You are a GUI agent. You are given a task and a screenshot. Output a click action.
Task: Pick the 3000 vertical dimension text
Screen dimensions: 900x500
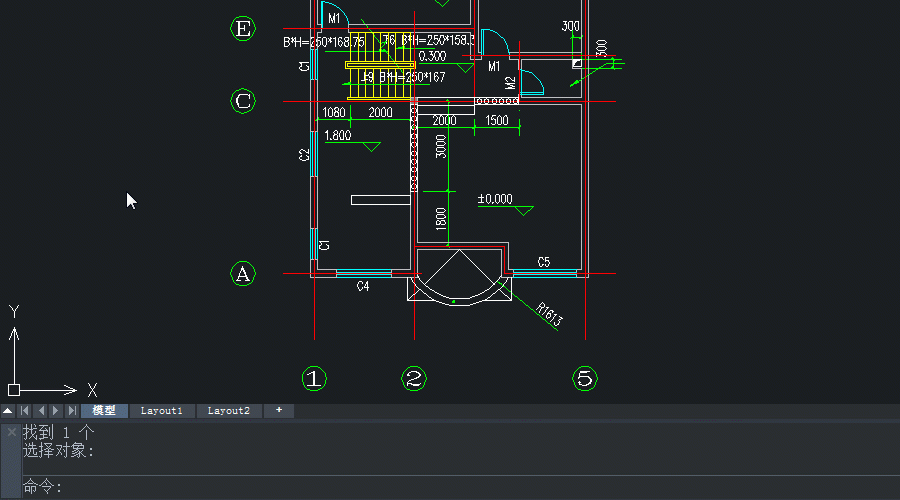(x=441, y=147)
